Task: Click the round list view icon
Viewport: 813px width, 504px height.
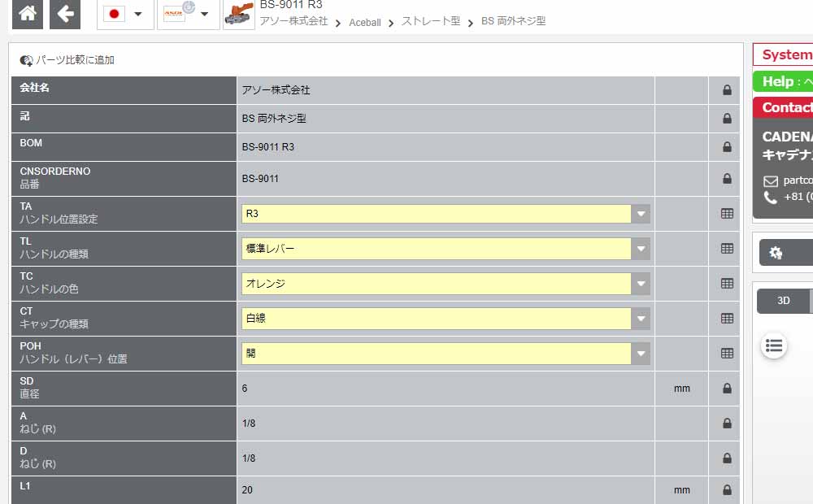Action: [x=774, y=345]
